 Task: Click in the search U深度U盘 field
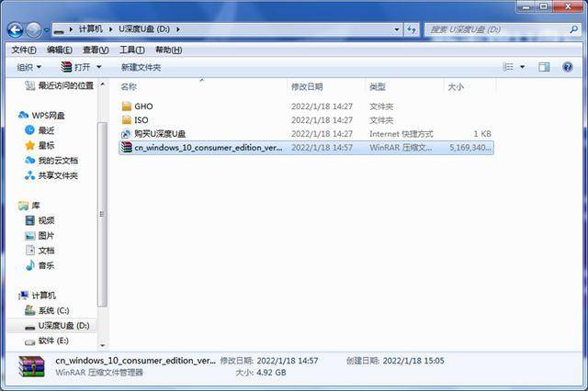(497, 29)
